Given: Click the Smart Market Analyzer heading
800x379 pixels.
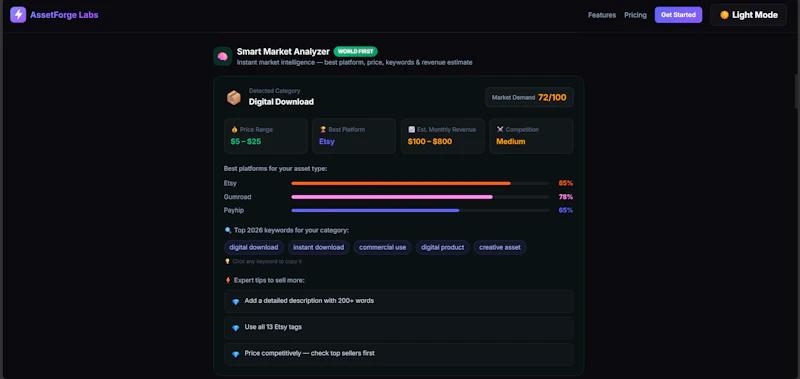Looking at the screenshot, I should click(283, 52).
